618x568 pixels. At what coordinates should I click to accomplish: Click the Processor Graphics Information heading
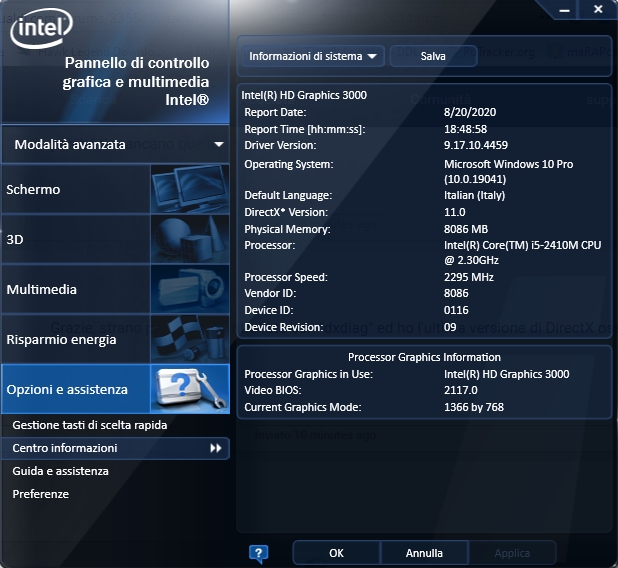(x=424, y=357)
